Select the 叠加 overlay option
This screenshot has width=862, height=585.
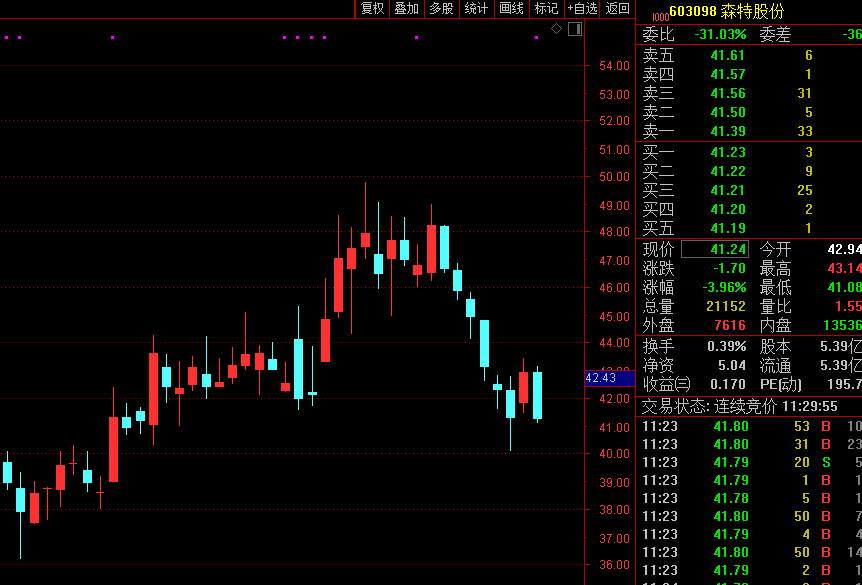click(406, 9)
